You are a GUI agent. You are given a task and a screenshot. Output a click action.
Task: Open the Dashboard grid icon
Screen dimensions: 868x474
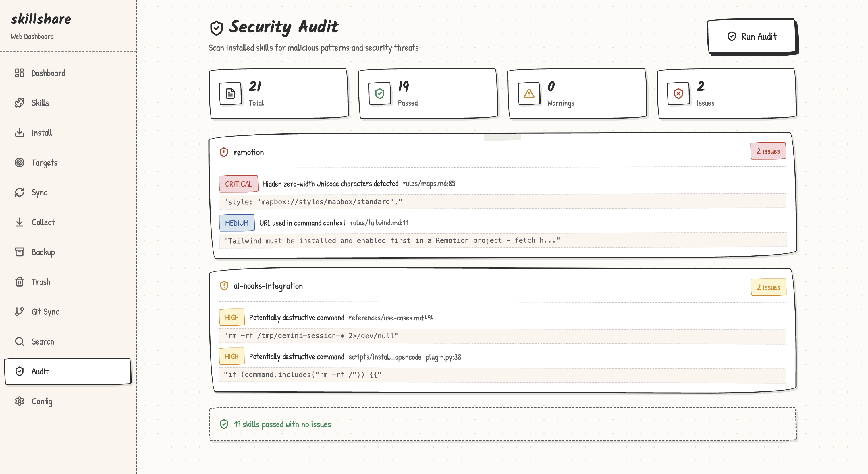pos(20,73)
